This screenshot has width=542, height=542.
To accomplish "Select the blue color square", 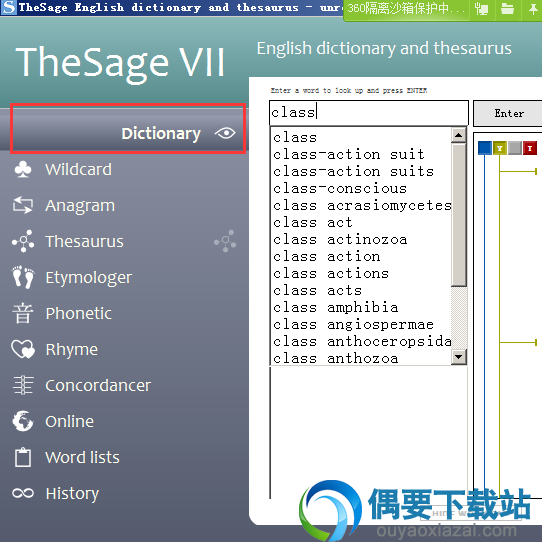I will (x=484, y=148).
